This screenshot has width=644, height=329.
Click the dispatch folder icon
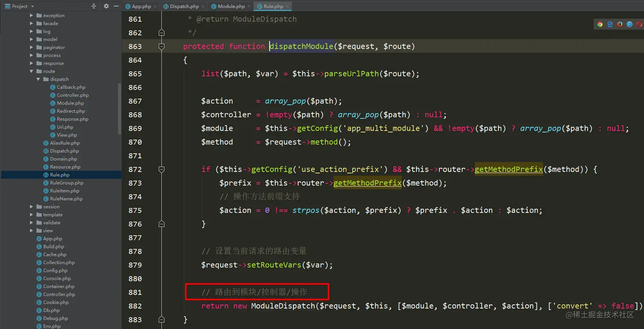click(46, 79)
